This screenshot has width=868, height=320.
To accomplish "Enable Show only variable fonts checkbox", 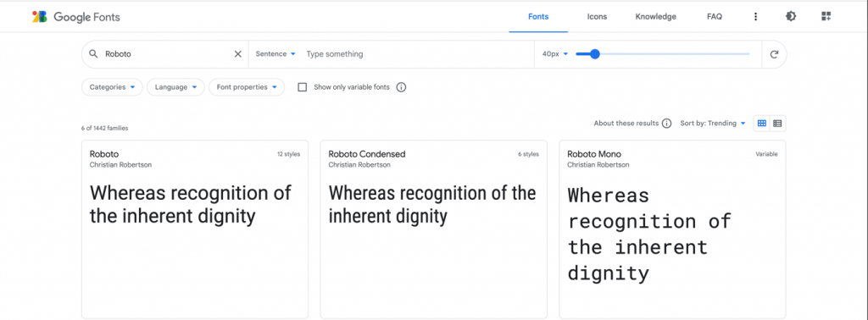I will pyautogui.click(x=303, y=87).
